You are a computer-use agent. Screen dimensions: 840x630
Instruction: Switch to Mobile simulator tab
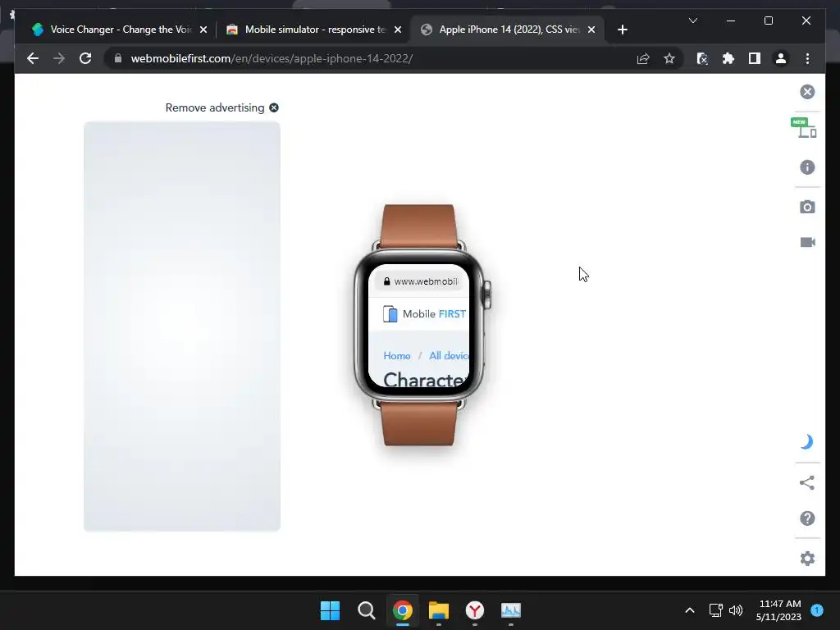pyautogui.click(x=314, y=30)
